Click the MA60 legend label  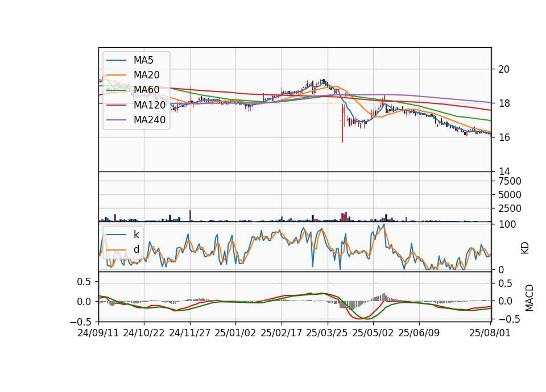tap(146, 90)
